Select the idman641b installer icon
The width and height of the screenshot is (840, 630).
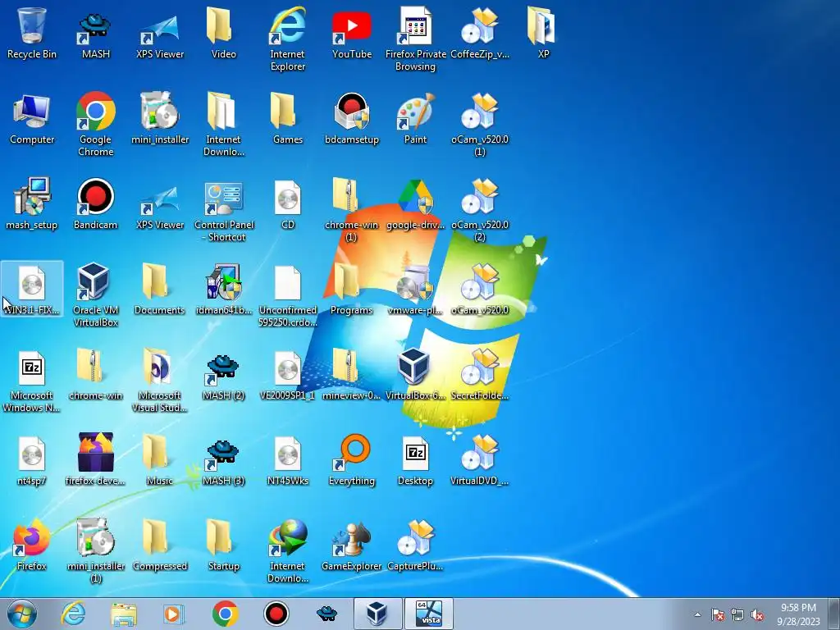223,289
